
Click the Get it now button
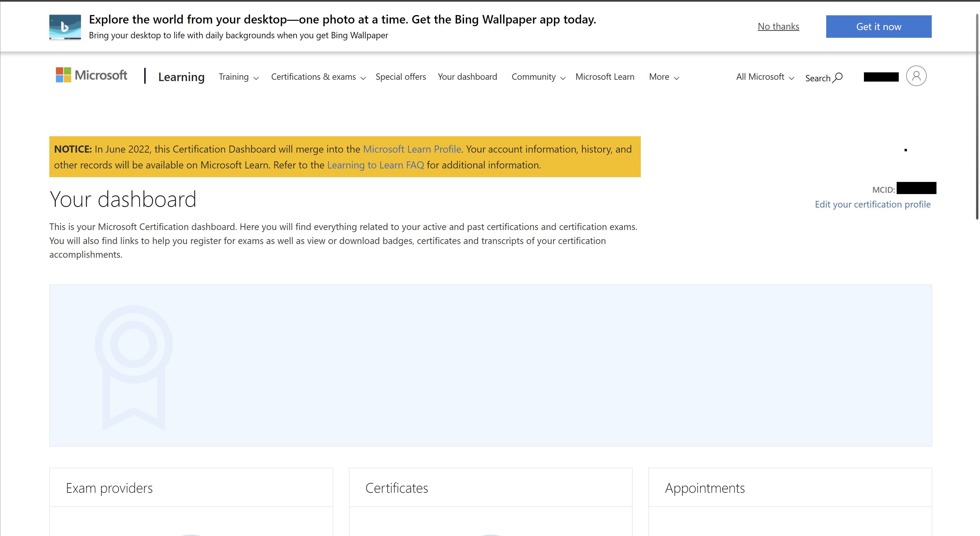pyautogui.click(x=879, y=26)
